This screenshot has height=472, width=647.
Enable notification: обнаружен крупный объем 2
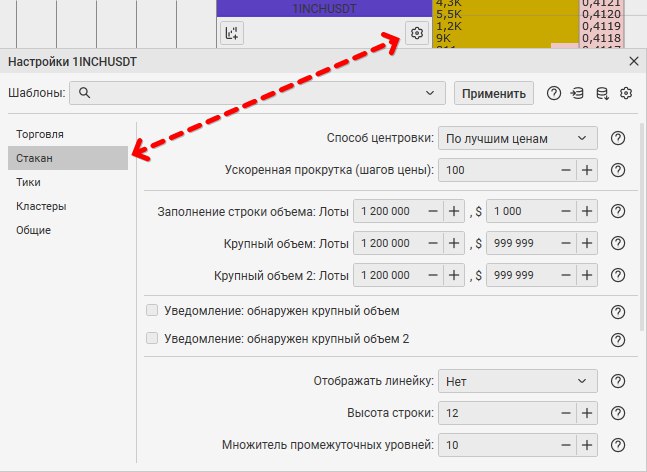click(152, 339)
